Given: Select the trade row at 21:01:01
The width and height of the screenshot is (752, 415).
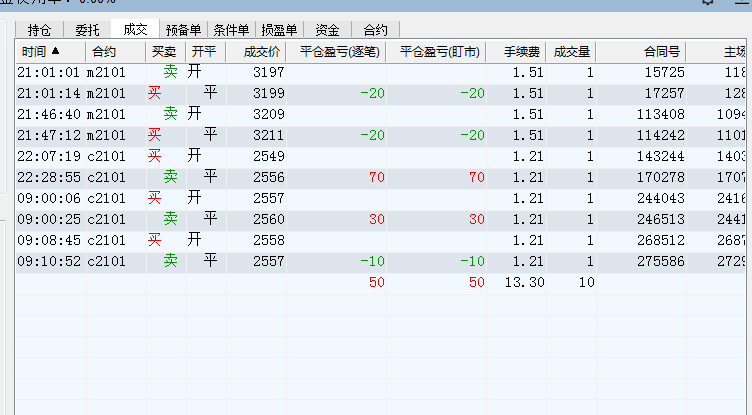Looking at the screenshot, I should pyautogui.click(x=380, y=72).
